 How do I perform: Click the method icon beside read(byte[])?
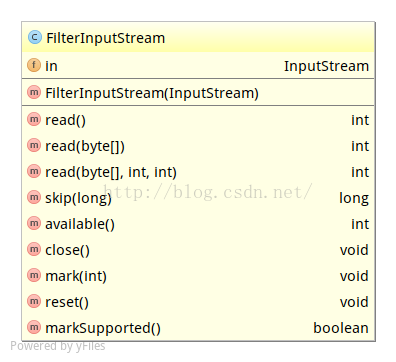tap(34, 145)
